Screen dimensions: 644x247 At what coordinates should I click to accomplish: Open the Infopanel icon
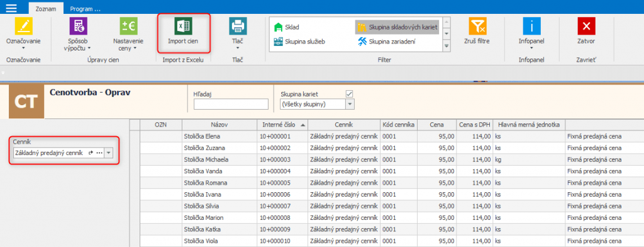[531, 26]
